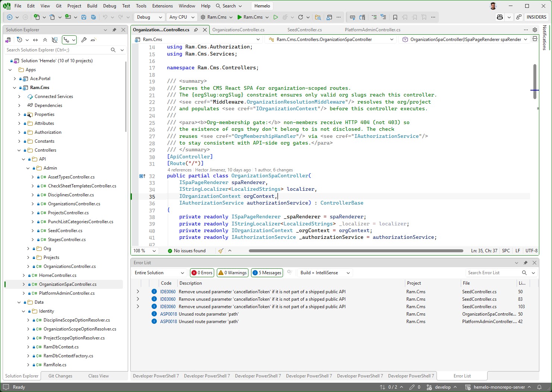This screenshot has width=552, height=392.
Task: Click the Pending Changes Filter clock icon
Action: (19, 40)
